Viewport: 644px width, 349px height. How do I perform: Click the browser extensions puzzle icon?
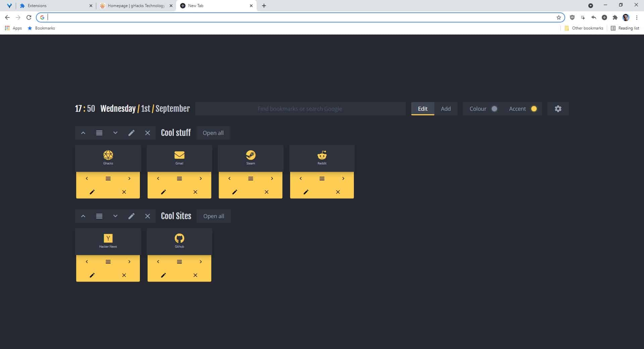615,17
